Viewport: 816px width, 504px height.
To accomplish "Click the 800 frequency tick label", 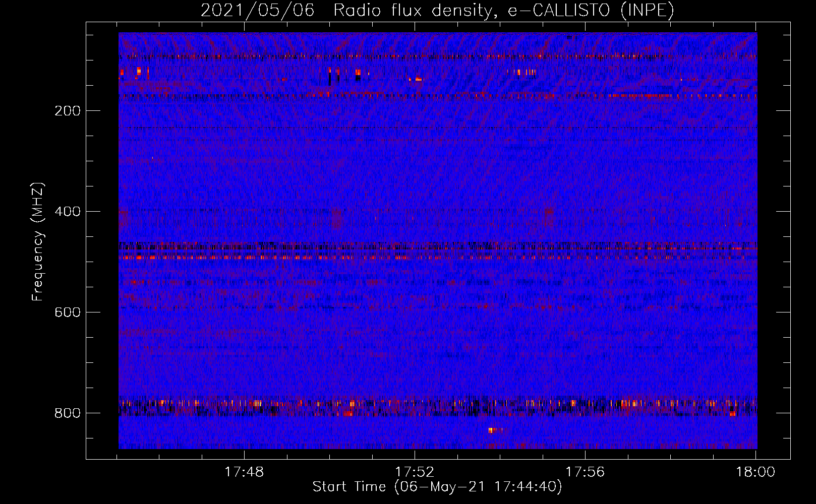I will point(68,413).
